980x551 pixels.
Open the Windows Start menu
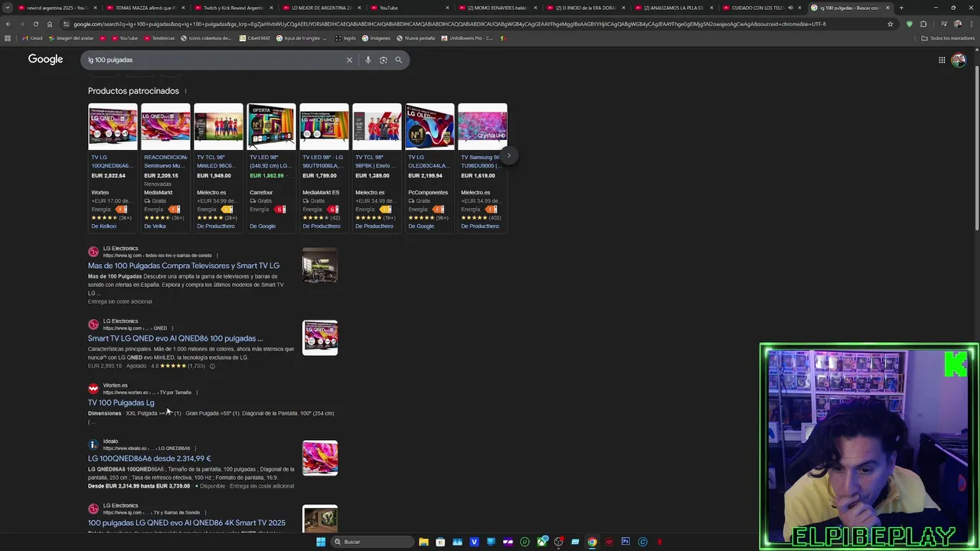(321, 542)
